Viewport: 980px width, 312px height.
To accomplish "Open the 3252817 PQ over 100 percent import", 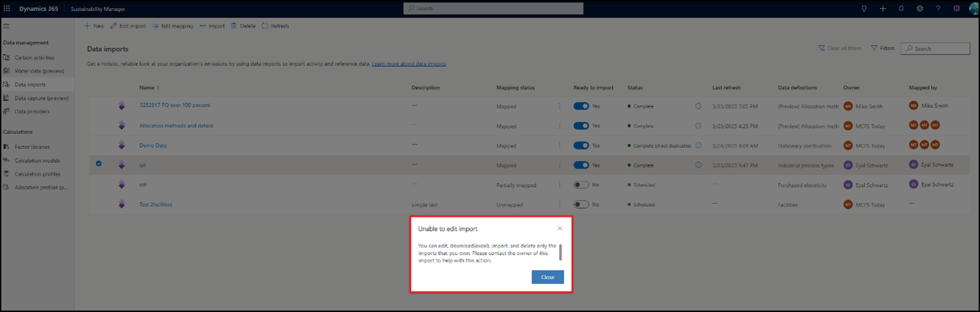I will tap(175, 106).
